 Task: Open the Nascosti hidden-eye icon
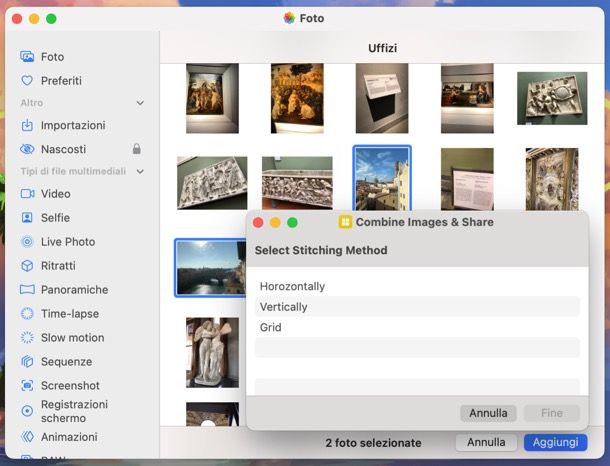click(x=27, y=149)
